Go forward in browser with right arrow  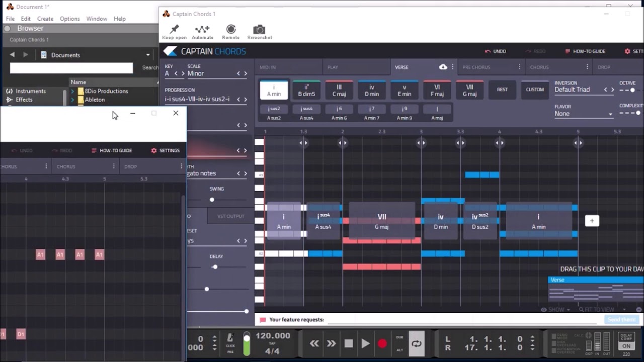pos(25,55)
